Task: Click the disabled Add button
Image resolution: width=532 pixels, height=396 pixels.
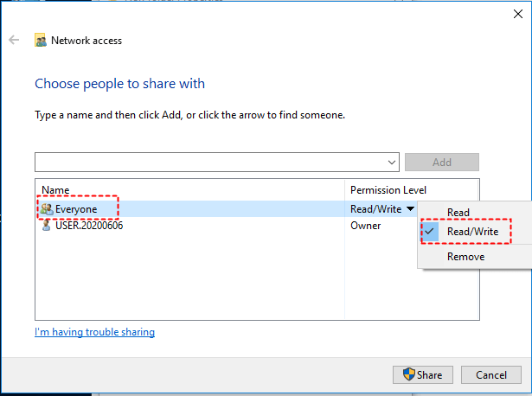Action: pyautogui.click(x=442, y=162)
